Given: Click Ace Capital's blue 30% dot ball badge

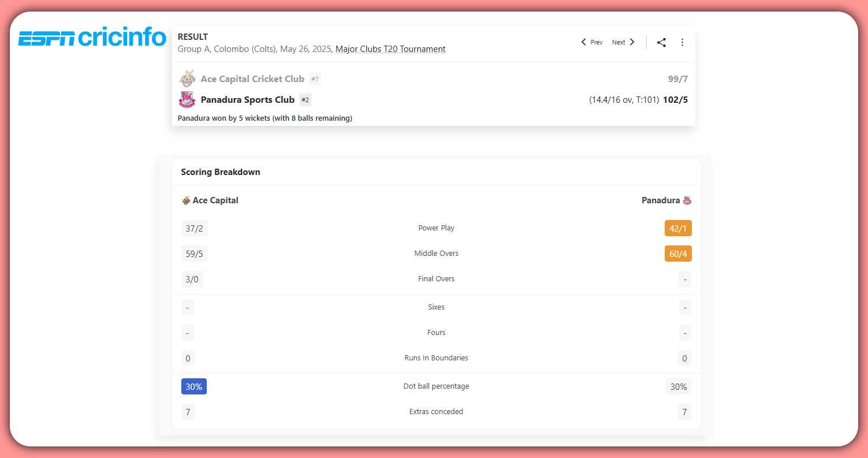Looking at the screenshot, I should pos(193,386).
